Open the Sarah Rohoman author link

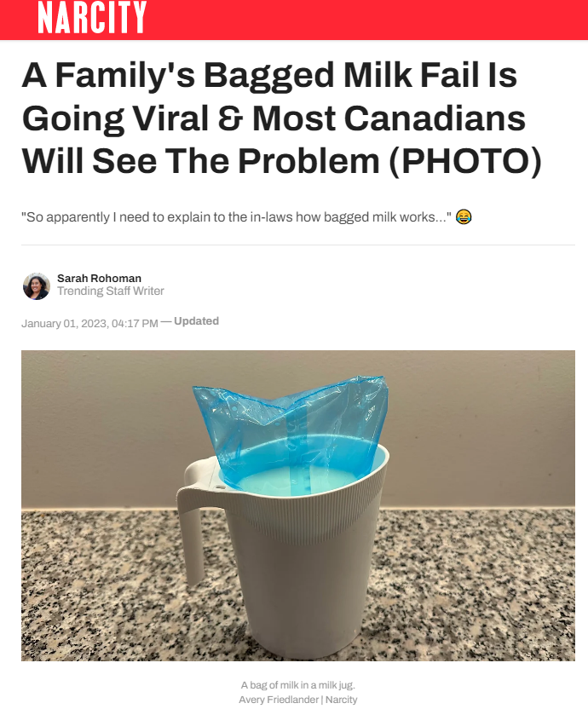coord(99,278)
